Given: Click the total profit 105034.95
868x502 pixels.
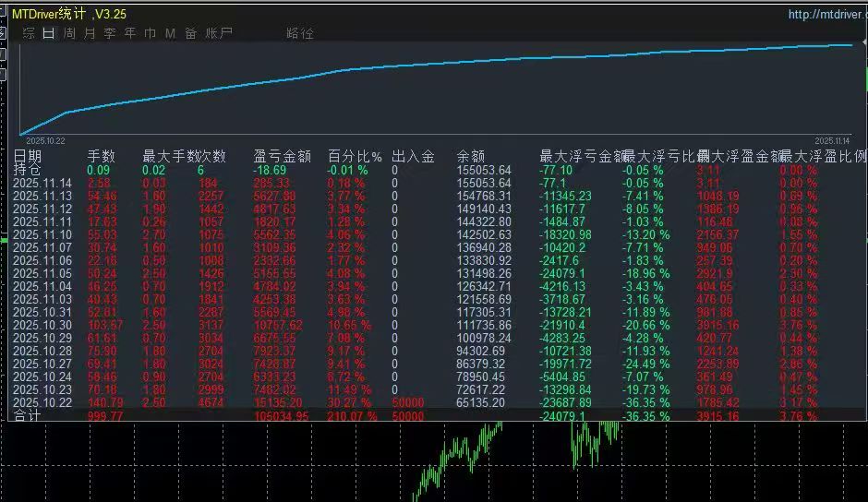Looking at the screenshot, I should click(x=282, y=416).
